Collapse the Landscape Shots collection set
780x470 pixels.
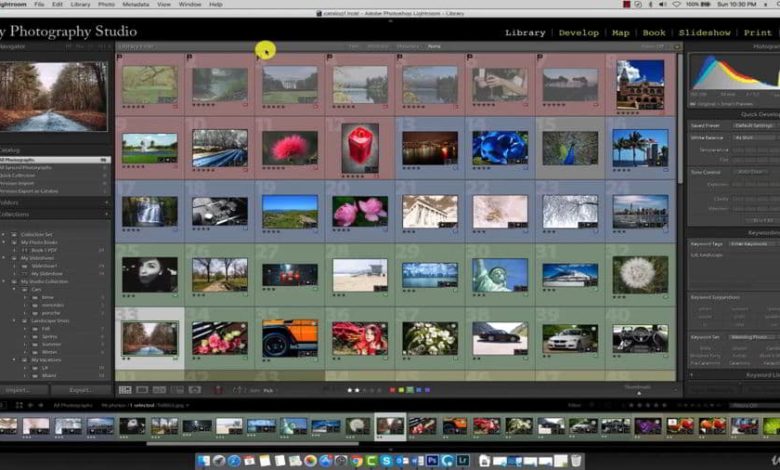14,321
